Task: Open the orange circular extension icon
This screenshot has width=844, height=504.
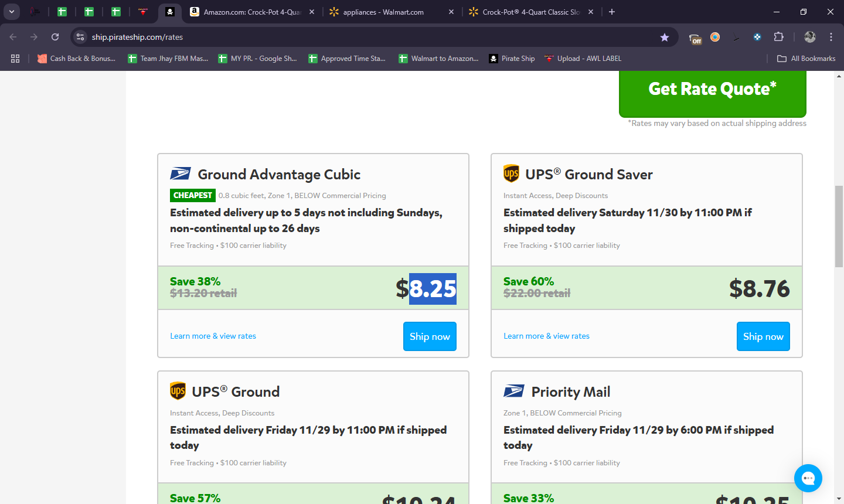Action: (x=715, y=37)
